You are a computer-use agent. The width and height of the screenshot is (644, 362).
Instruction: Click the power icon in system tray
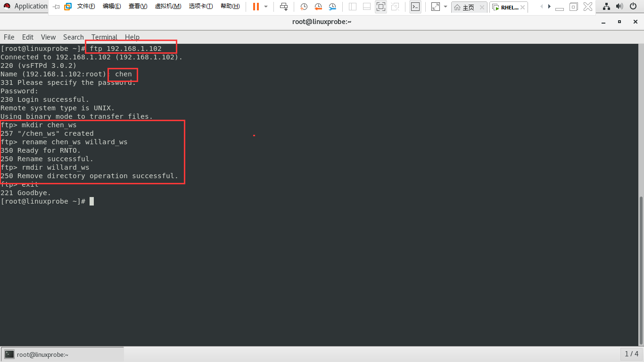tap(633, 7)
